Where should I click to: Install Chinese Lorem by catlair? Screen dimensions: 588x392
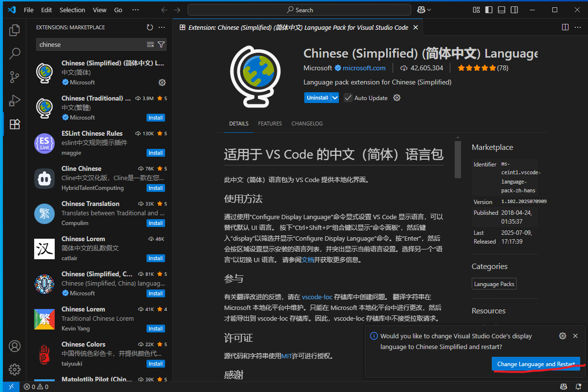click(156, 258)
